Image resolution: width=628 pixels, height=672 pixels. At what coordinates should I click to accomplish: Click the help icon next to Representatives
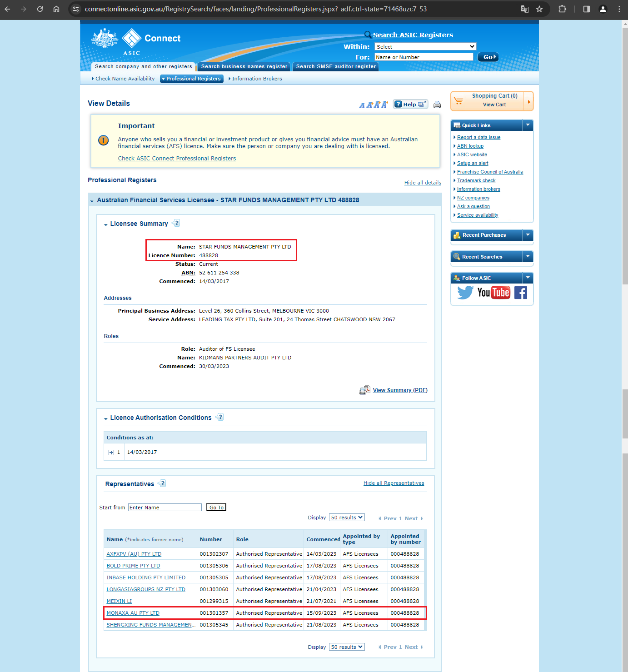click(x=163, y=483)
